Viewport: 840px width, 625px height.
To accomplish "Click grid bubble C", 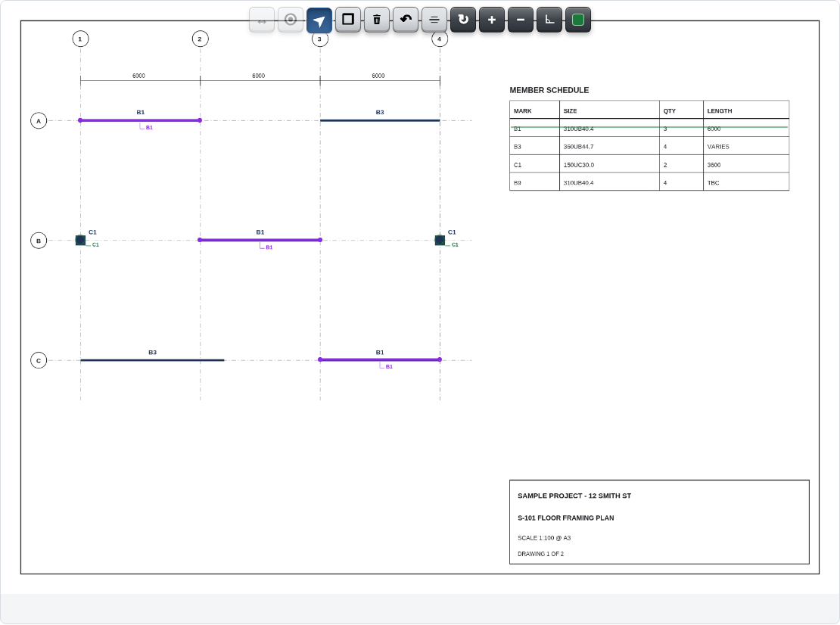I will point(39,360).
